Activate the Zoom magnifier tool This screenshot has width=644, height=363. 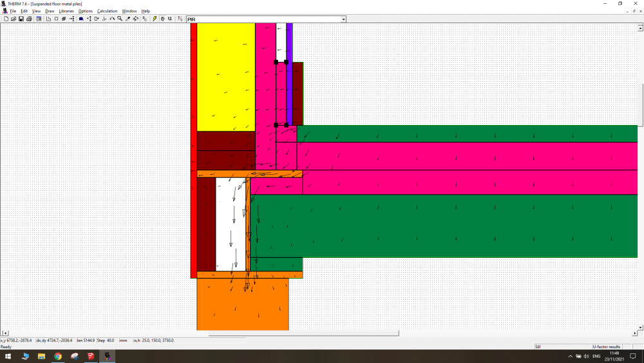tap(120, 19)
